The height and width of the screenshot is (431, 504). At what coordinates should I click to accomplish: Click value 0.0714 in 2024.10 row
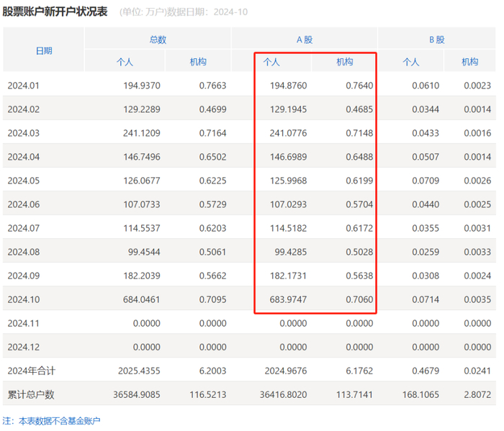coord(426,299)
